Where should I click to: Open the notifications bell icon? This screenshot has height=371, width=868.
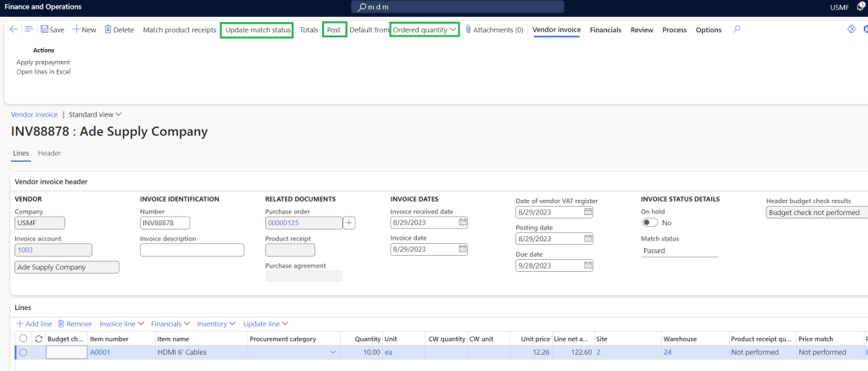(860, 7)
